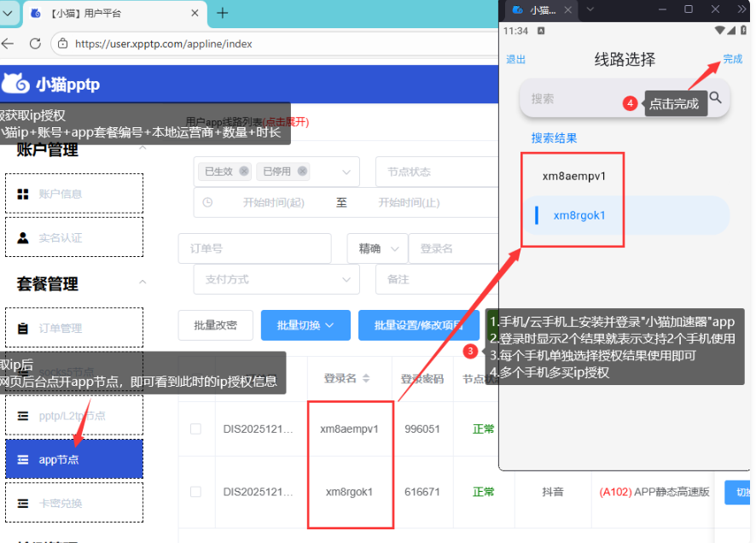Expand the emulator side toolbar arrows
Screen dimensions: 756x543
[x=741, y=9]
